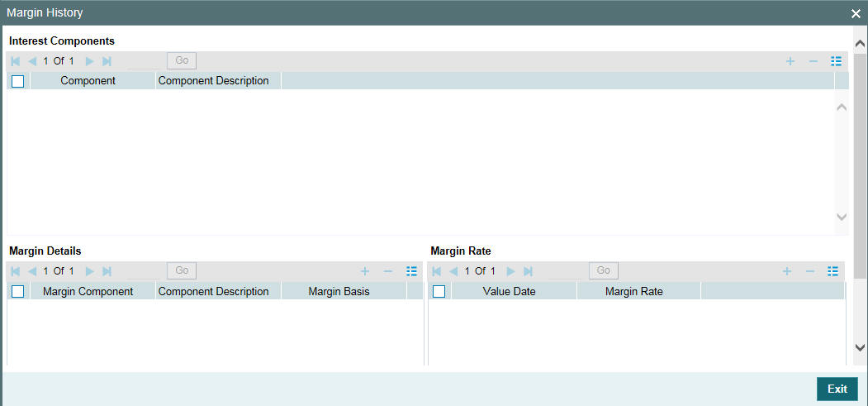Go to last page in Margin Details
The image size is (868, 406).
click(x=107, y=271)
